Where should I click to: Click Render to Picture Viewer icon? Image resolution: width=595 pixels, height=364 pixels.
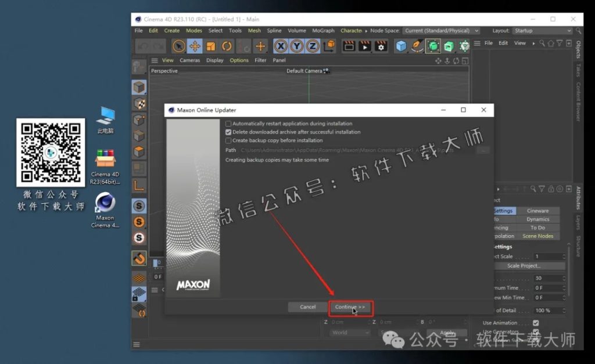365,46
